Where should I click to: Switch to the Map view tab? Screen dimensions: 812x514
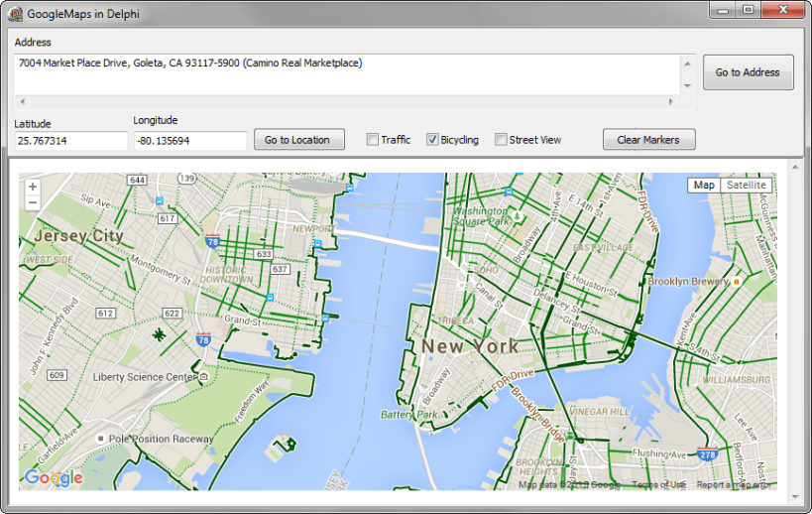tap(704, 185)
